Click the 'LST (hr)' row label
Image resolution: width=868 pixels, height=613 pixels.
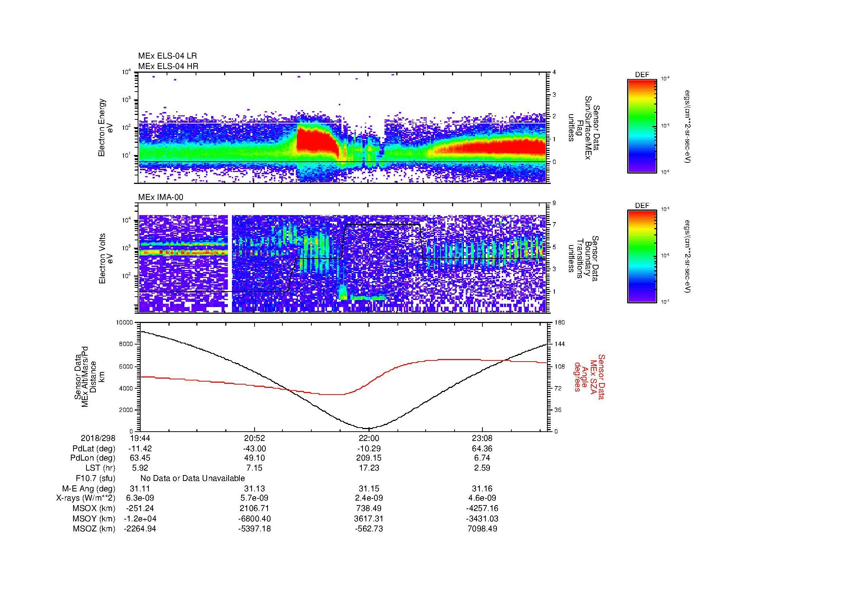tap(100, 468)
